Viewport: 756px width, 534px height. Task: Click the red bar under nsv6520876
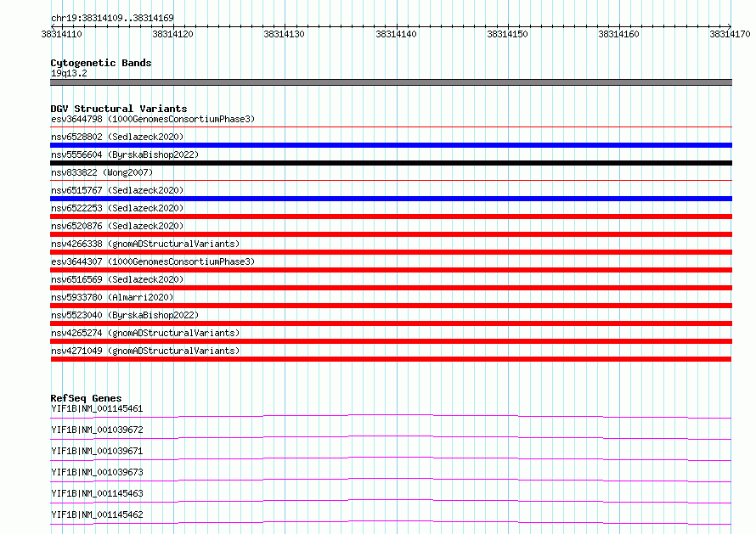(x=391, y=234)
